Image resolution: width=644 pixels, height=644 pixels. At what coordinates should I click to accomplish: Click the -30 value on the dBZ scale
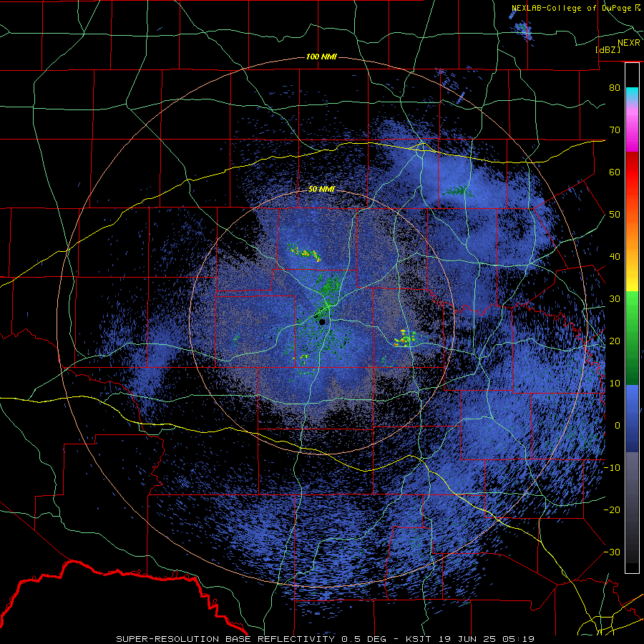(612, 552)
